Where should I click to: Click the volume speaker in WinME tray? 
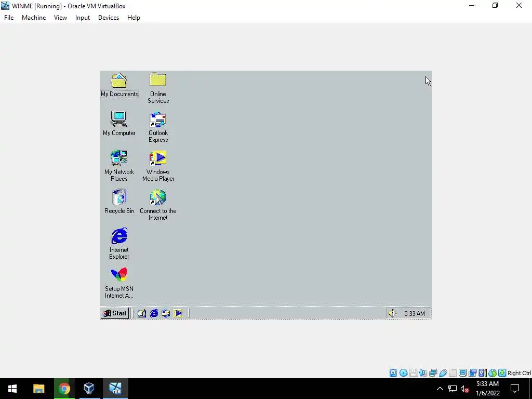(392, 313)
